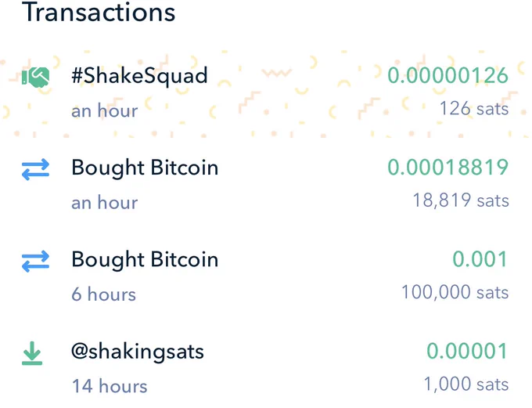Tap the 14 hours timestamp
532x408 pixels.
[110, 386]
